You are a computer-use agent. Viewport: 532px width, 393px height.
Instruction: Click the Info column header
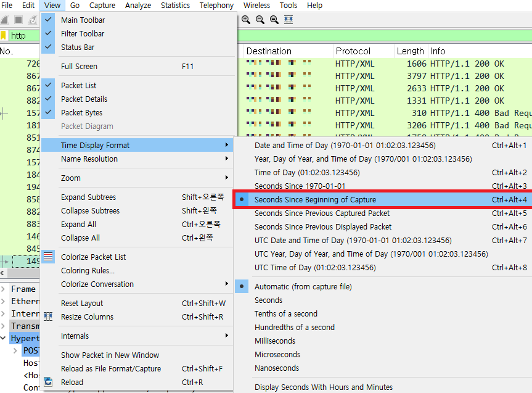[480, 51]
